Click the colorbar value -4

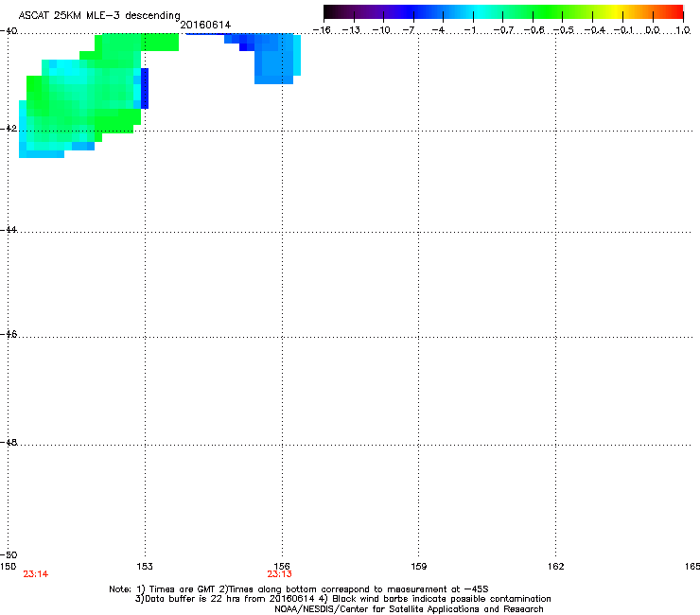pos(438,30)
